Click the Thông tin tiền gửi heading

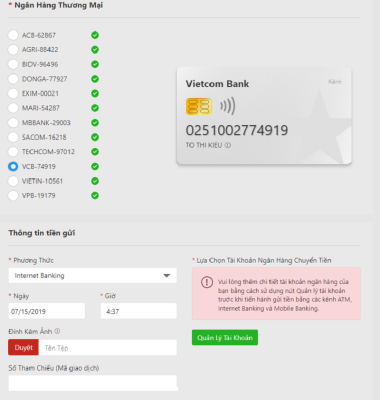42,233
